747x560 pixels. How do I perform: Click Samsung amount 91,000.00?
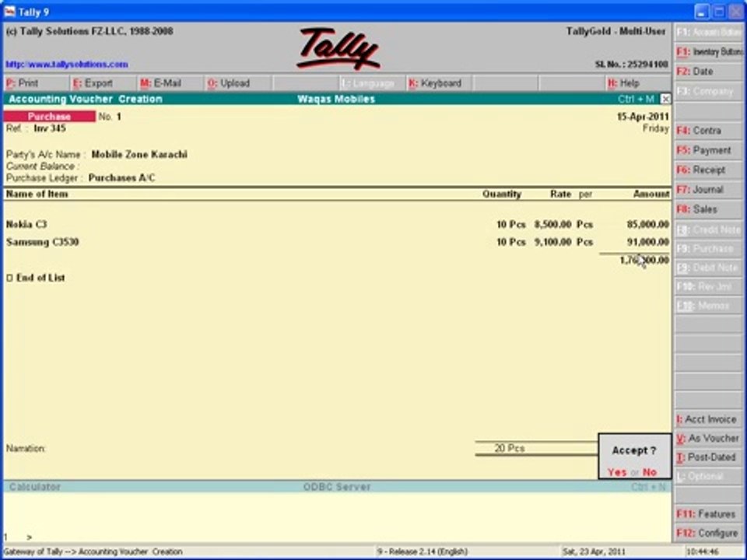[x=648, y=242]
